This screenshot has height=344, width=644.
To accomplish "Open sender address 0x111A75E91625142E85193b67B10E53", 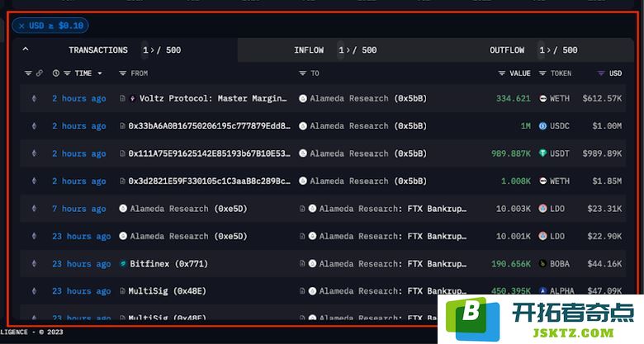I will (x=209, y=153).
